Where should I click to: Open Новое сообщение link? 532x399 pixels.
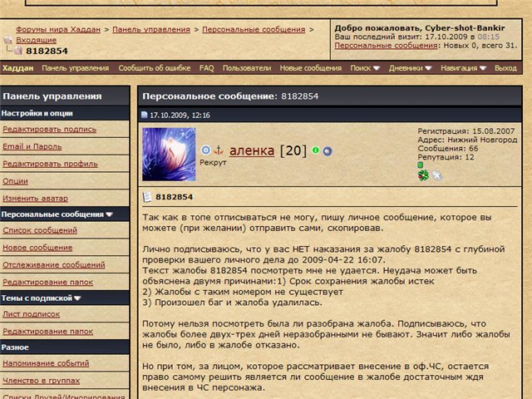[37, 248]
